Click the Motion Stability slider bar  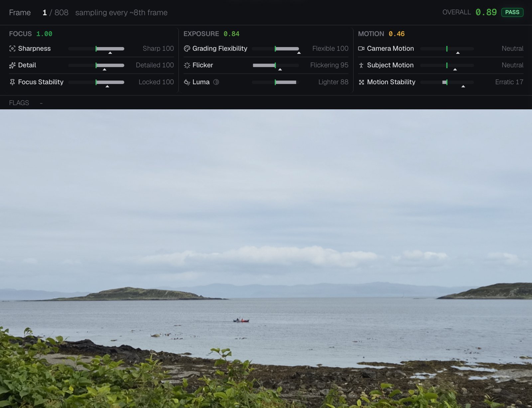pos(447,82)
